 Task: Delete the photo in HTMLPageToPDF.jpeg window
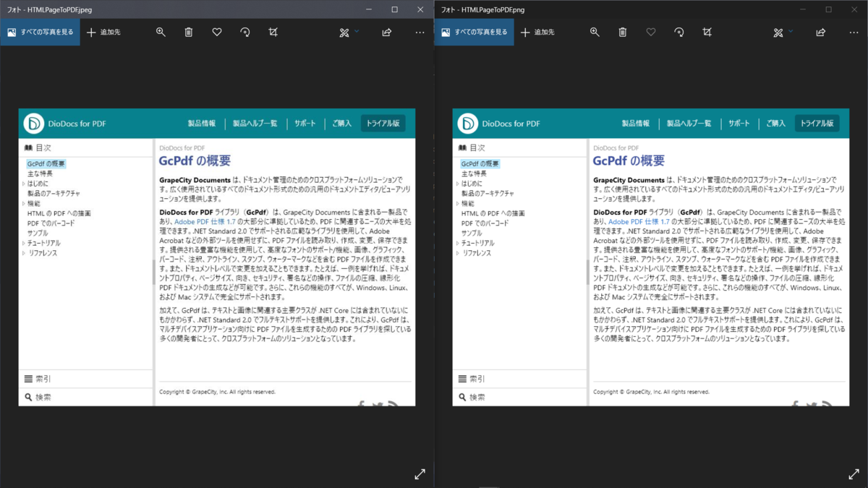[x=189, y=33]
